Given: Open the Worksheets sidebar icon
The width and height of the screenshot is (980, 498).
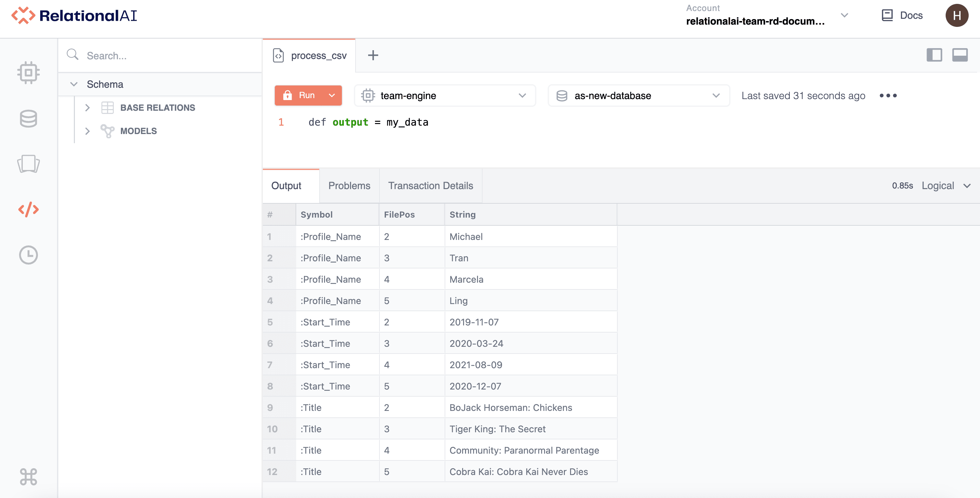Looking at the screenshot, I should point(29,164).
